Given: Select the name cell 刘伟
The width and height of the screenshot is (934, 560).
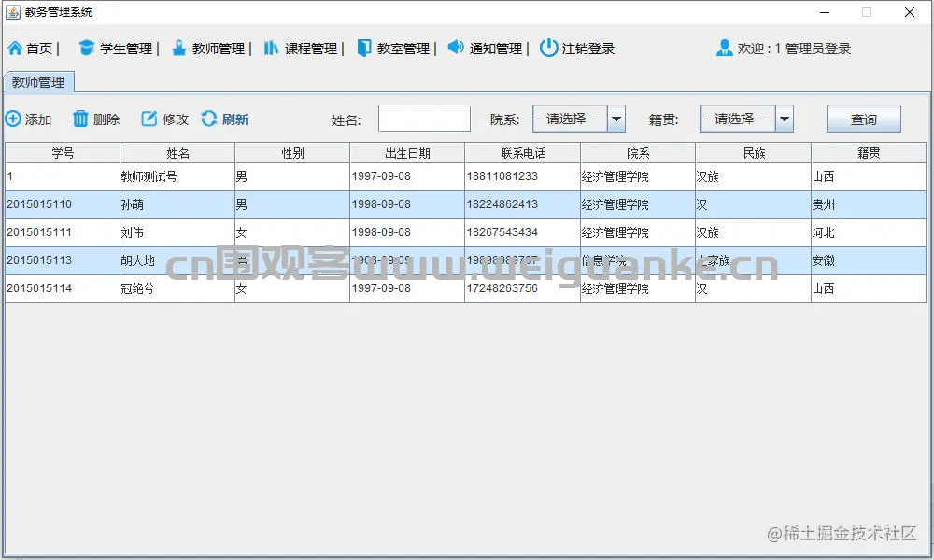Looking at the screenshot, I should [x=177, y=232].
